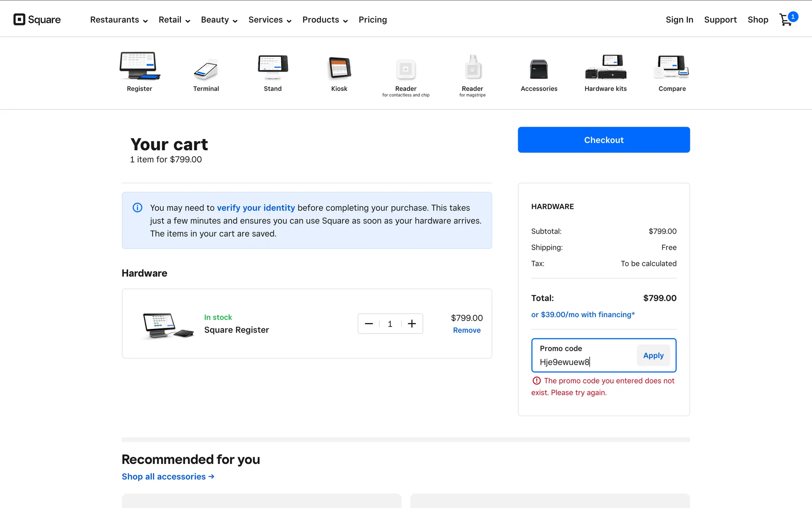The image size is (812, 508).
Task: Decrease Square Register quantity with minus
Action: [x=369, y=324]
